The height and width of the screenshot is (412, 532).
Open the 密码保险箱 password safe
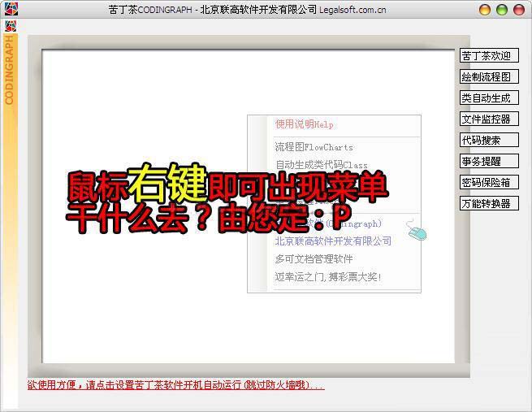pyautogui.click(x=488, y=183)
